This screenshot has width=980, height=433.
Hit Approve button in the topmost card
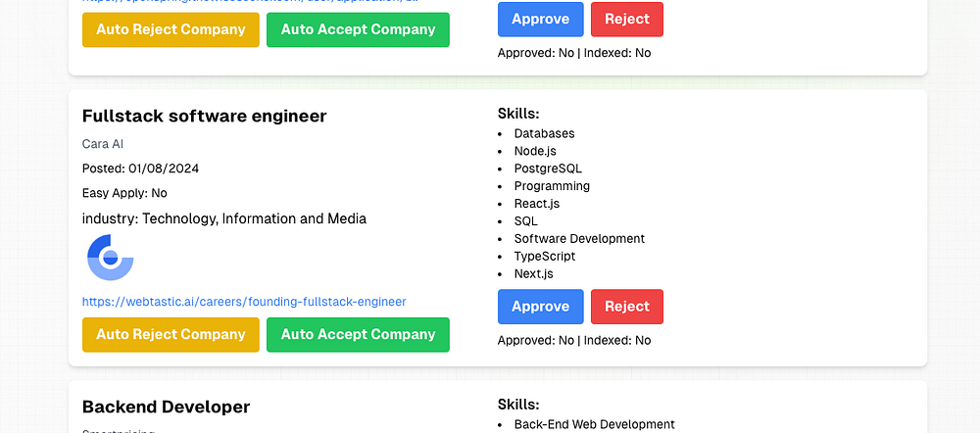[x=540, y=20]
